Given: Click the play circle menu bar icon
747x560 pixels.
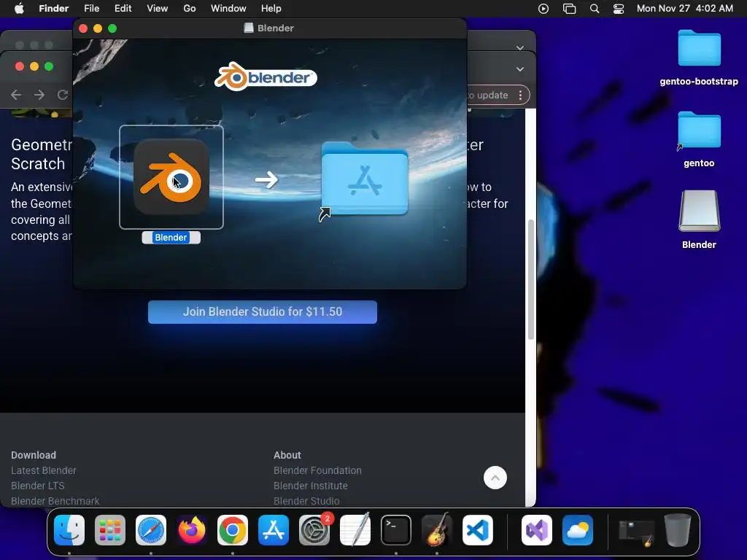Looking at the screenshot, I should click(x=543, y=9).
